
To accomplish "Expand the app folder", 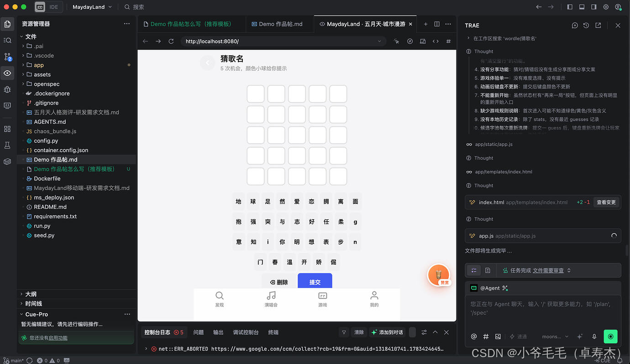I will tap(39, 65).
